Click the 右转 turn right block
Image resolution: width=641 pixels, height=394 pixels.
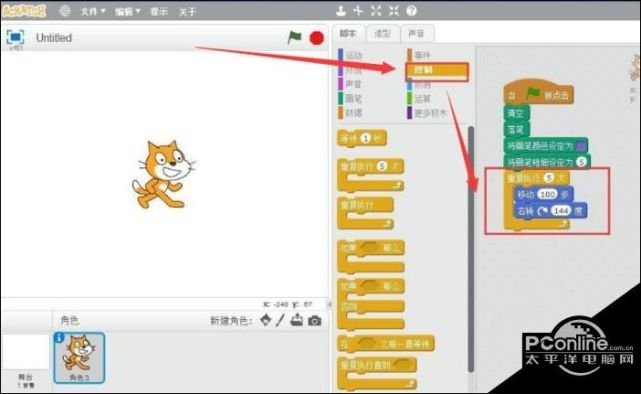[550, 211]
